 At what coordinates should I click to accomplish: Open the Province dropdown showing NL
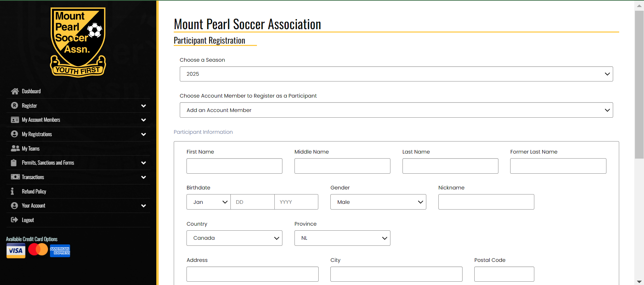[342, 238]
